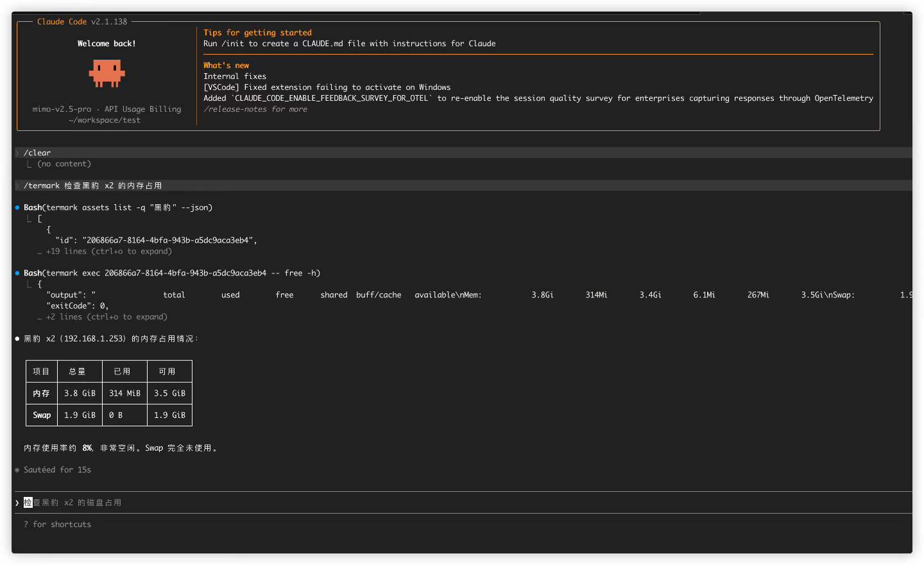This screenshot has width=924, height=565.
Task: Click the asterisk before "Sautéed for 15s"
Action: 17,470
